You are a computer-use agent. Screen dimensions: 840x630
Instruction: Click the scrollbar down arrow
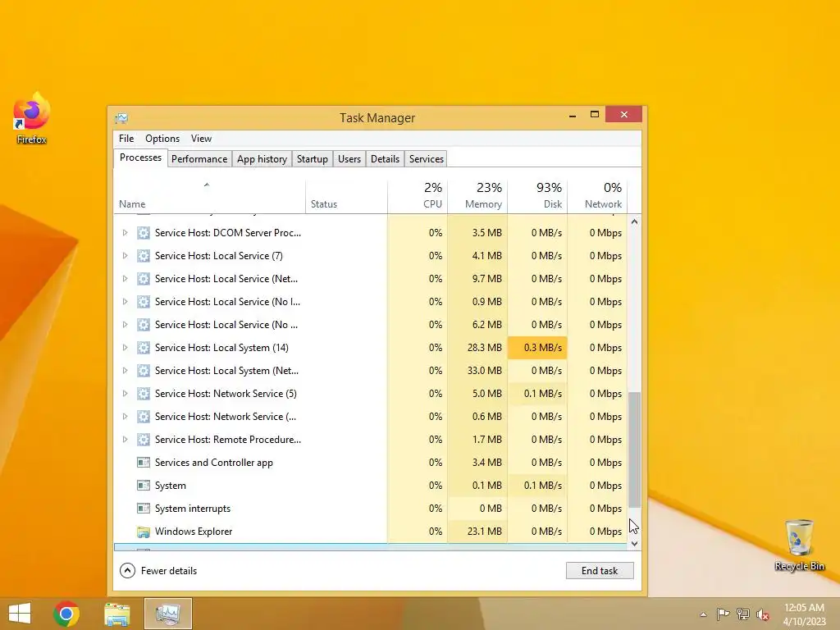click(x=634, y=544)
